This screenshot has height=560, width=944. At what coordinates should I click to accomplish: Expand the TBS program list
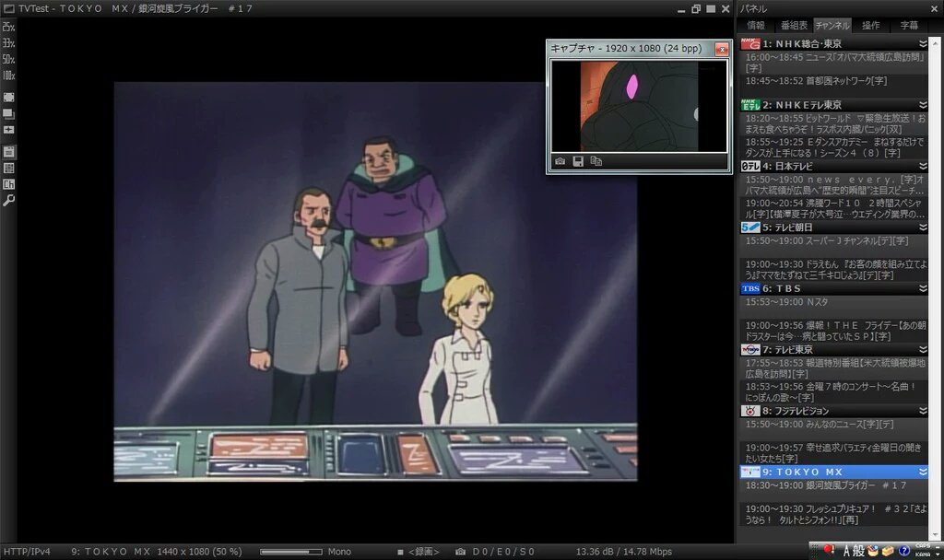coord(922,288)
